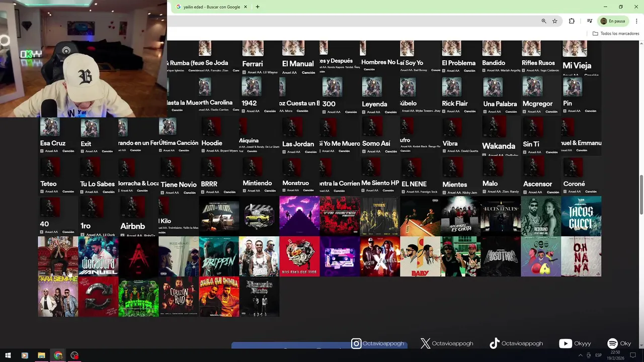
Task: Select the 'Ferrari' song tile
Action: point(259,58)
